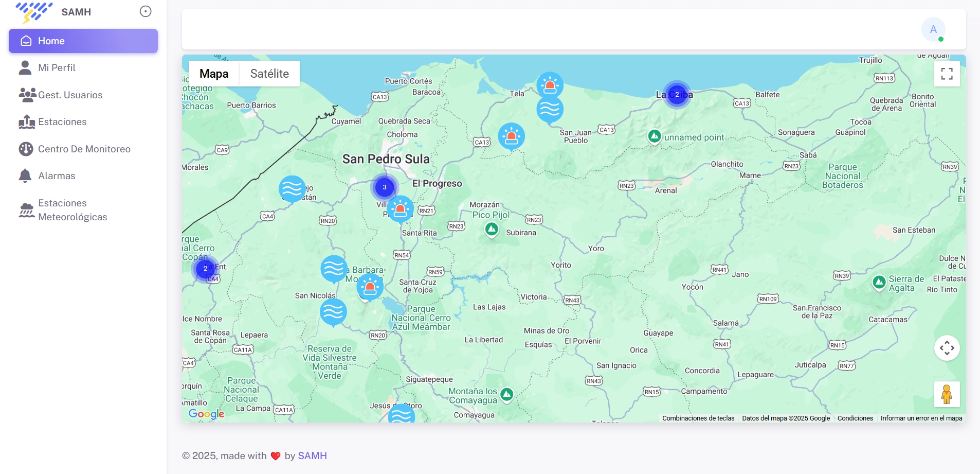Click the wave marker near San Nicolás
This screenshot has height=474, width=980.
(333, 312)
